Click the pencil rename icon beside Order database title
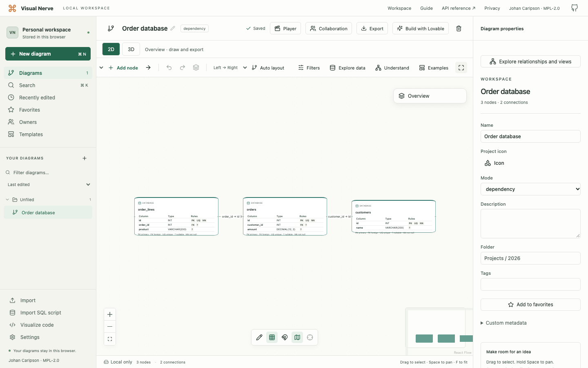 173,28
